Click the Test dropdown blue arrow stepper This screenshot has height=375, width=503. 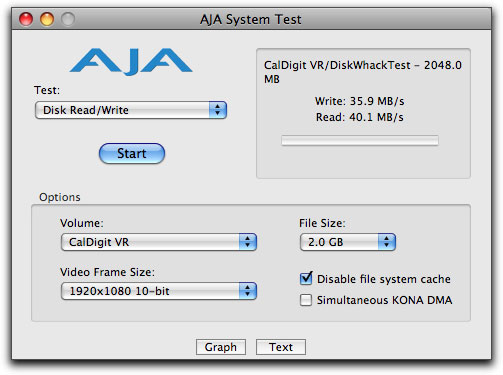[218, 110]
